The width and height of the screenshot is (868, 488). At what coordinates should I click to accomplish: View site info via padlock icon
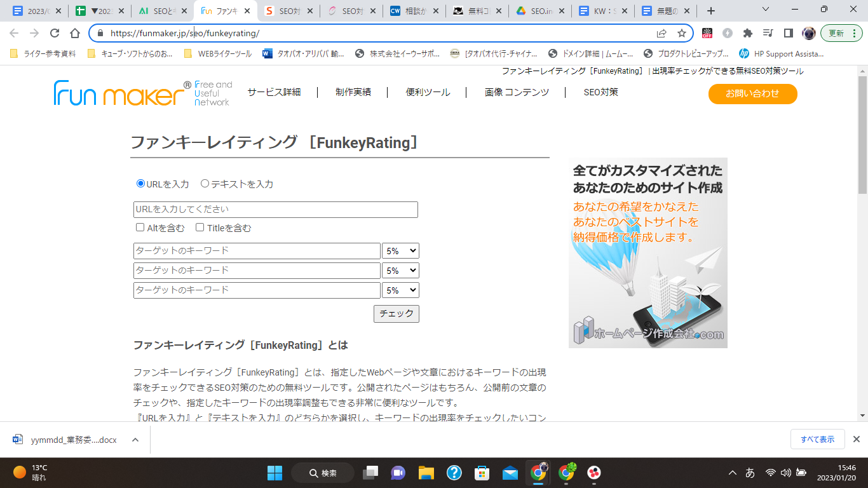pos(100,33)
